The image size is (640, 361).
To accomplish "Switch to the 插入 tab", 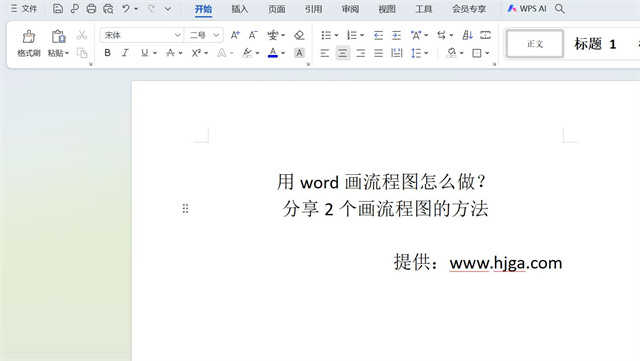I will [240, 9].
